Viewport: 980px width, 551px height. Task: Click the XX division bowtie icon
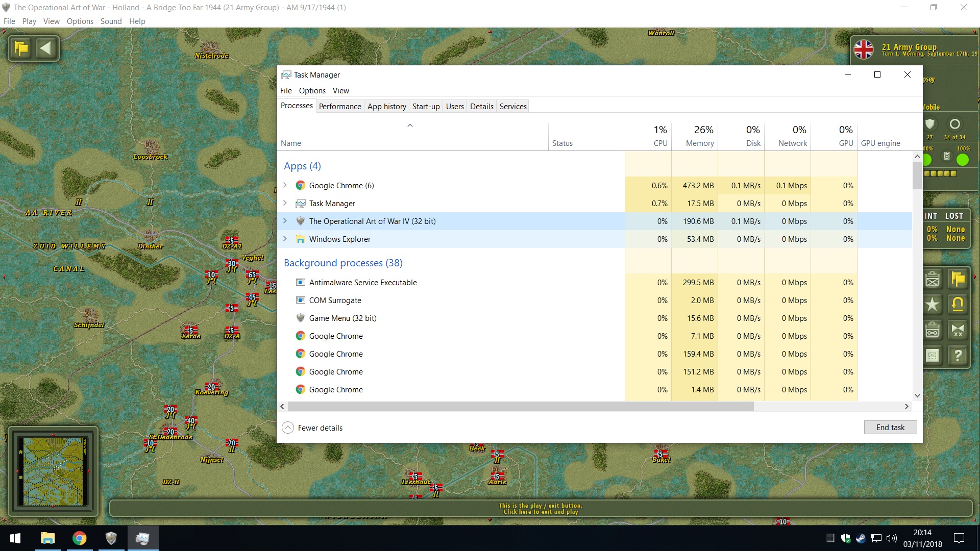click(x=958, y=330)
